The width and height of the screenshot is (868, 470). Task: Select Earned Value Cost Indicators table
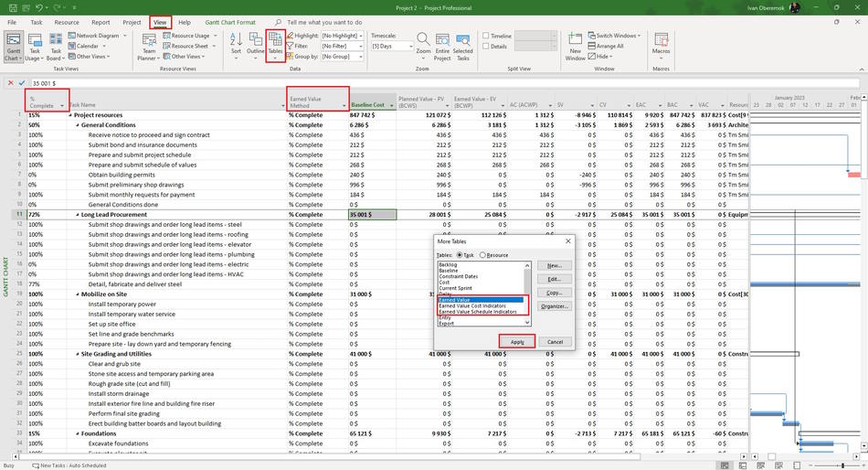click(472, 306)
